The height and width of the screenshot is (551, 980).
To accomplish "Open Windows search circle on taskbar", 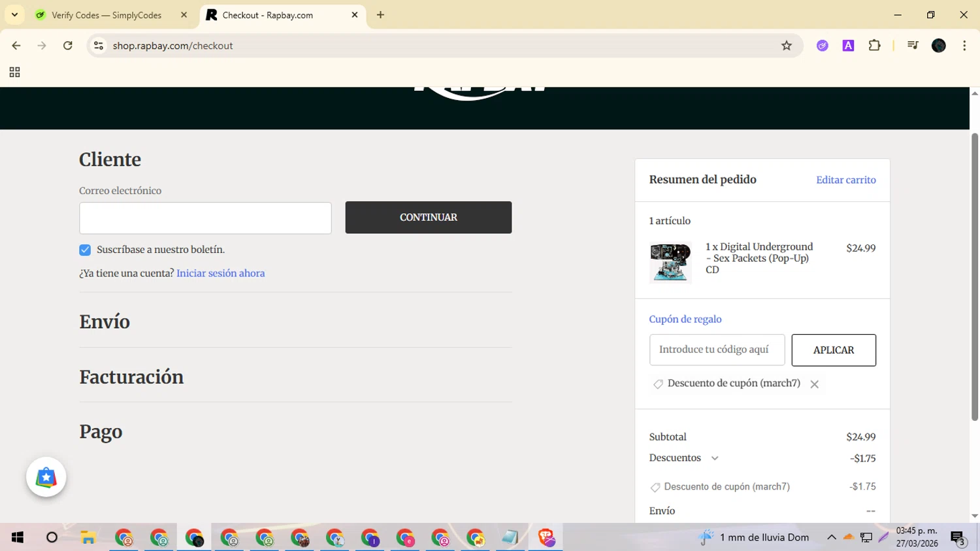I will pos(52,537).
